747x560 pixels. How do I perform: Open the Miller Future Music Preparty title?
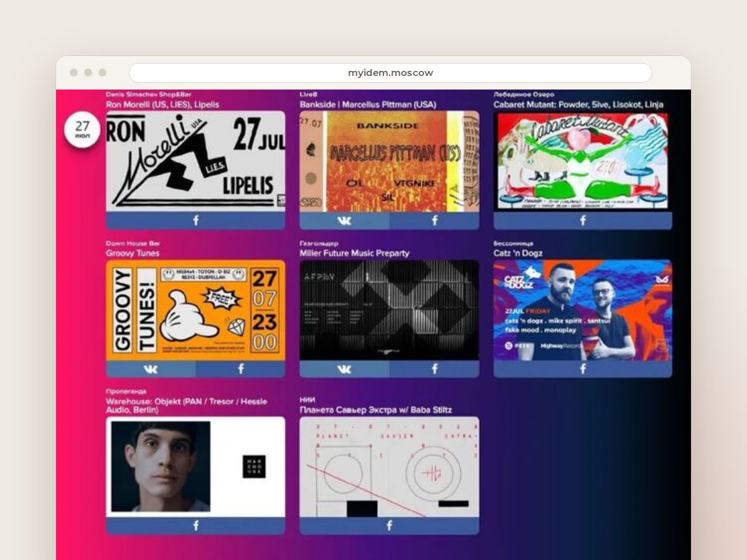pos(355,253)
